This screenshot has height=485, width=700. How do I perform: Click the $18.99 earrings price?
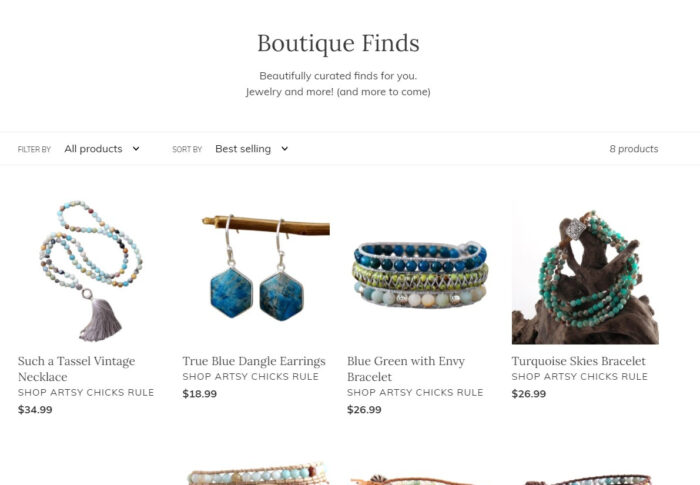(200, 394)
